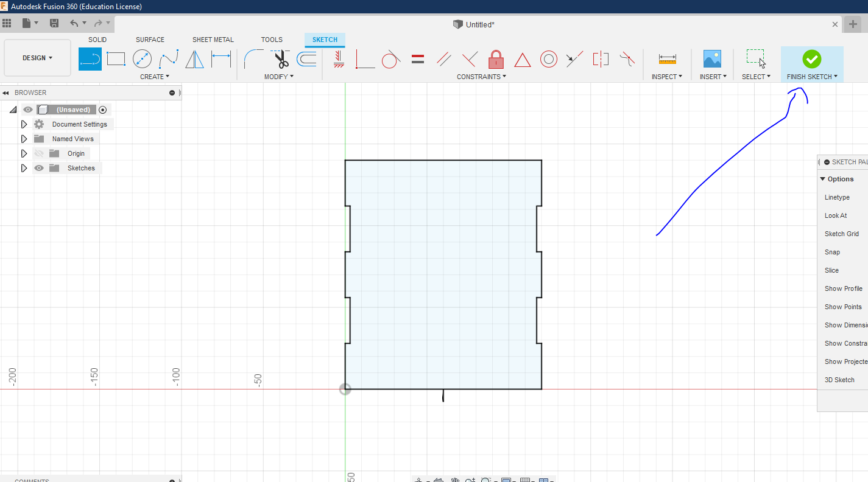Viewport: 868px width, 482px height.
Task: Select the Line sketch tool
Action: (x=90, y=59)
